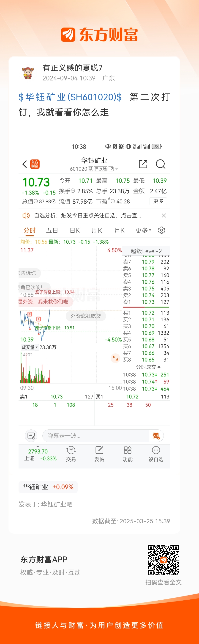Tap trade tick 10.73 464

[x=146, y=389]
